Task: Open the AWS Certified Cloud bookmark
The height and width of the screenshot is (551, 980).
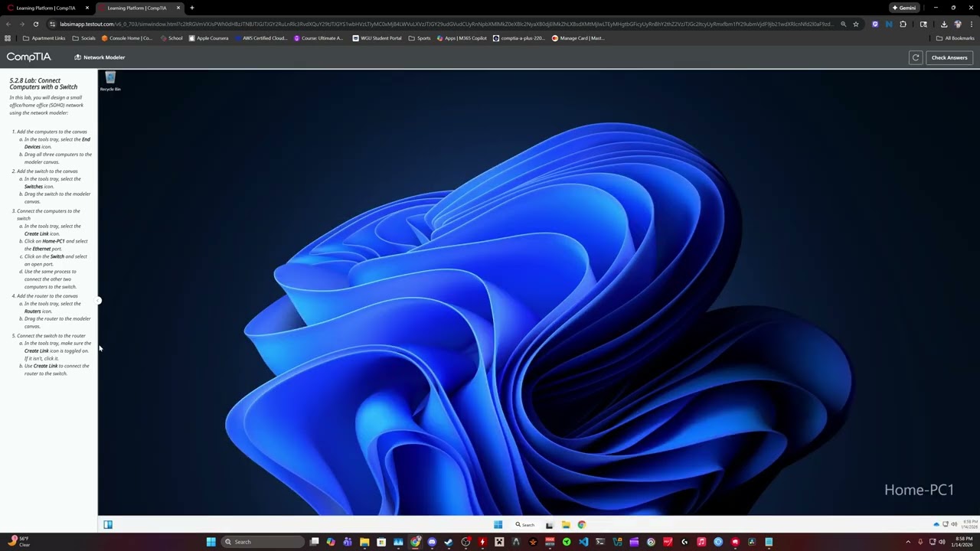Action: pyautogui.click(x=261, y=38)
